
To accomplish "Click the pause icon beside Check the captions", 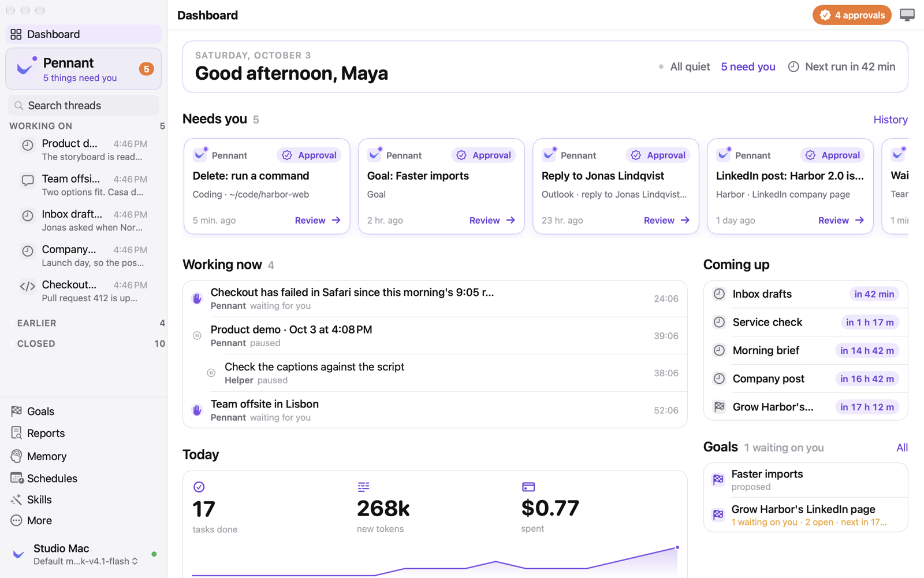I will pyautogui.click(x=211, y=373).
